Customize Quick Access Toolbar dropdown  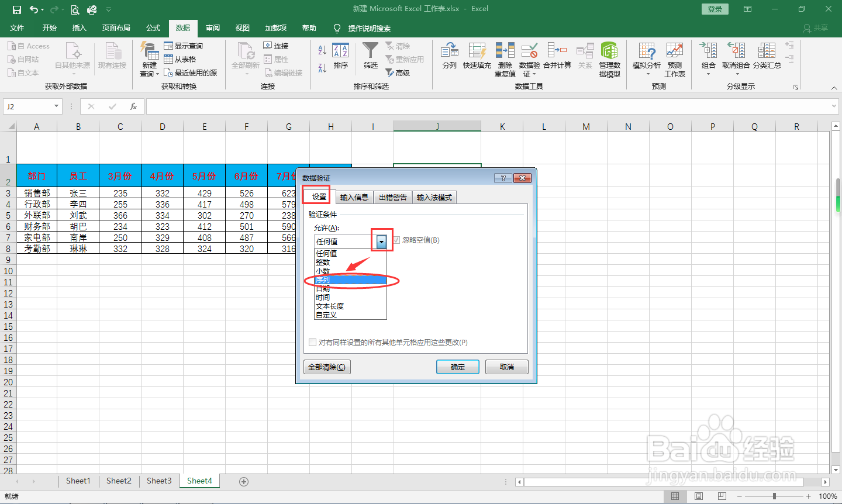click(x=109, y=9)
